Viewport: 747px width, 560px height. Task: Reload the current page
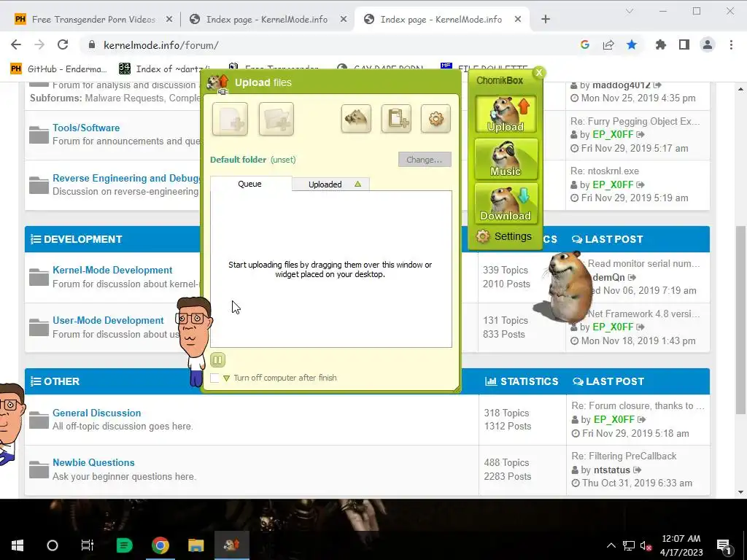63,44
